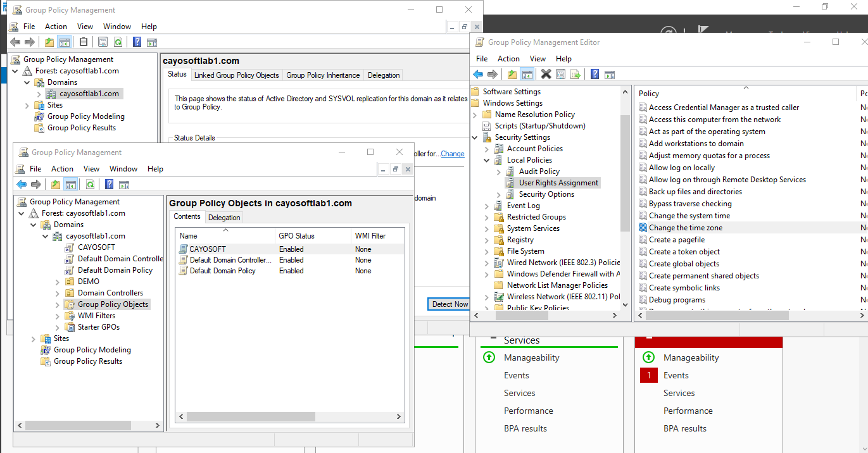Expand the DEMO organizational unit node
868x453 pixels.
pos(58,282)
